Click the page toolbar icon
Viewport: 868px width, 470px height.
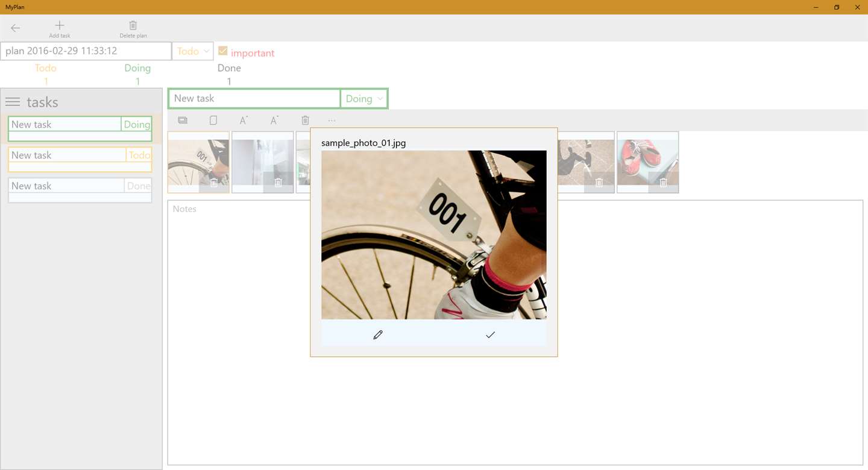click(x=213, y=121)
